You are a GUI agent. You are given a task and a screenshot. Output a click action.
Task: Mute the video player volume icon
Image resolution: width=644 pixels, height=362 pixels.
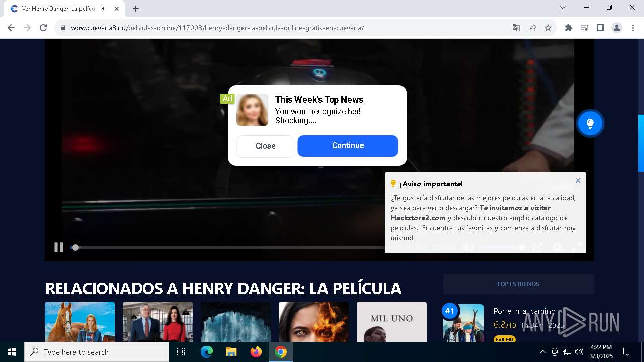pos(468,247)
